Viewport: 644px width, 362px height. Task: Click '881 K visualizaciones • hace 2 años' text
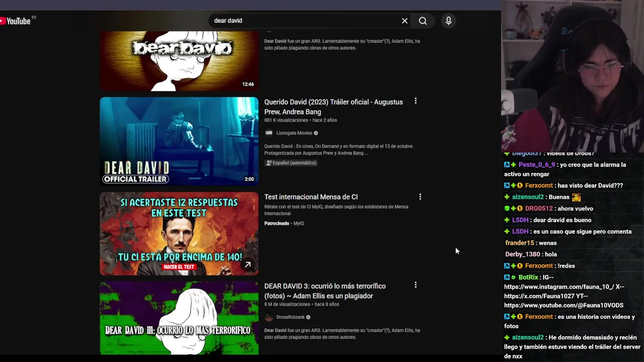(300, 120)
